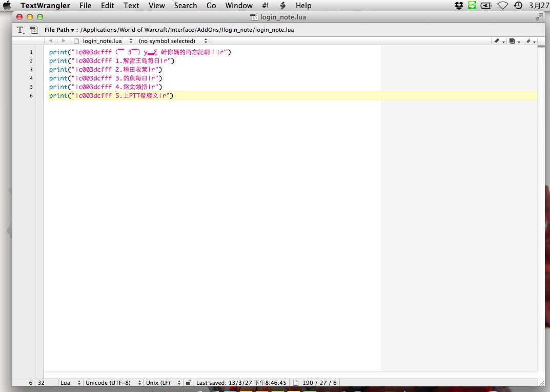Image resolution: width=550 pixels, height=392 pixels.
Task: Open the Window menu
Action: click(x=239, y=5)
